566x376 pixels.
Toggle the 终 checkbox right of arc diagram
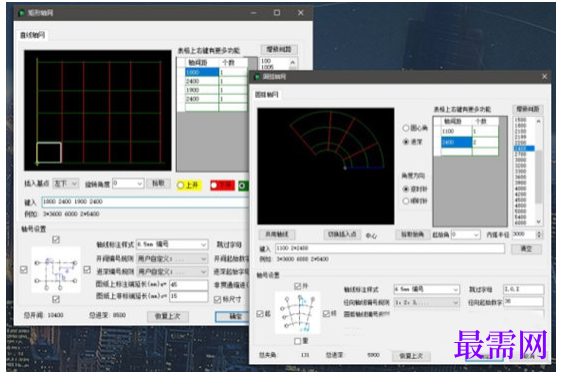pos(330,314)
